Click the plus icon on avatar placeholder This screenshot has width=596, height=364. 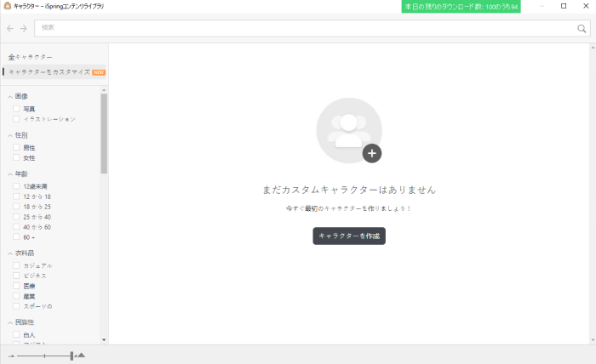click(x=372, y=153)
